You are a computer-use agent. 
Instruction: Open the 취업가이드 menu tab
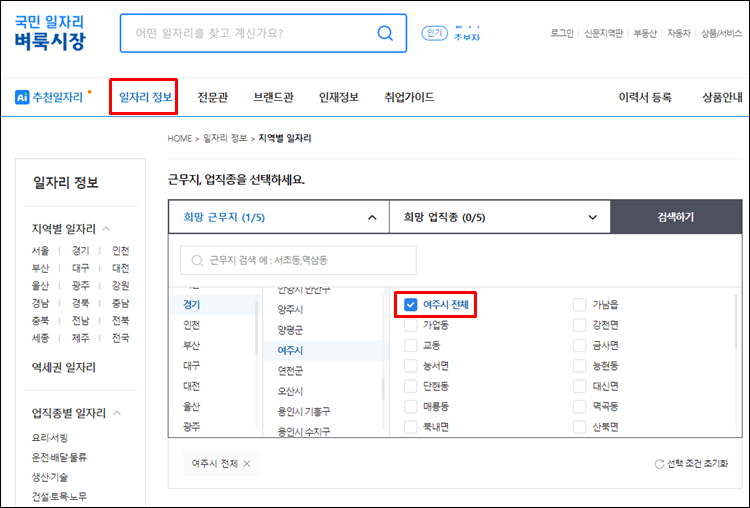click(x=409, y=98)
